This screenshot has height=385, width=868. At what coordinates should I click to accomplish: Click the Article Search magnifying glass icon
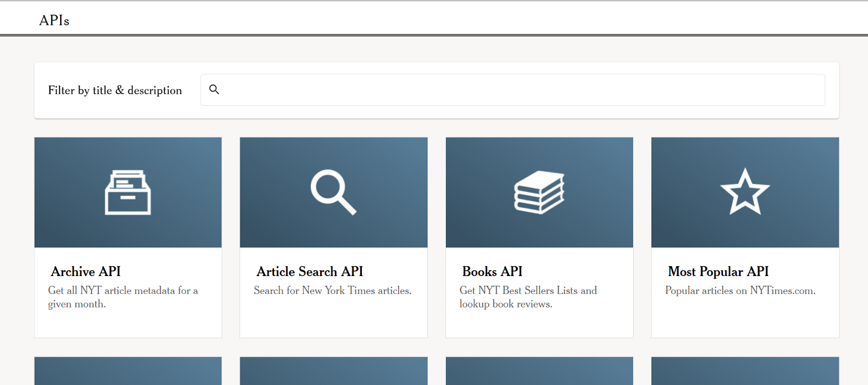coord(334,193)
